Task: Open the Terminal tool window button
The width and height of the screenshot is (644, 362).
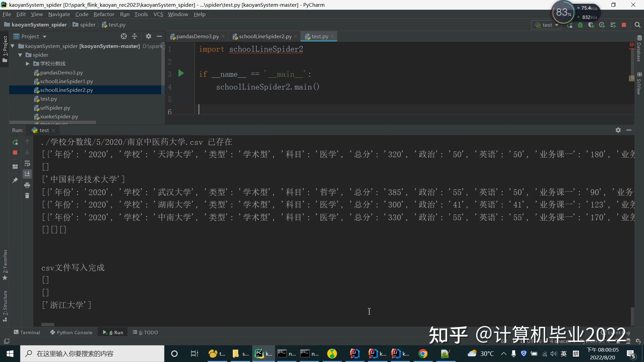Action: point(27,333)
